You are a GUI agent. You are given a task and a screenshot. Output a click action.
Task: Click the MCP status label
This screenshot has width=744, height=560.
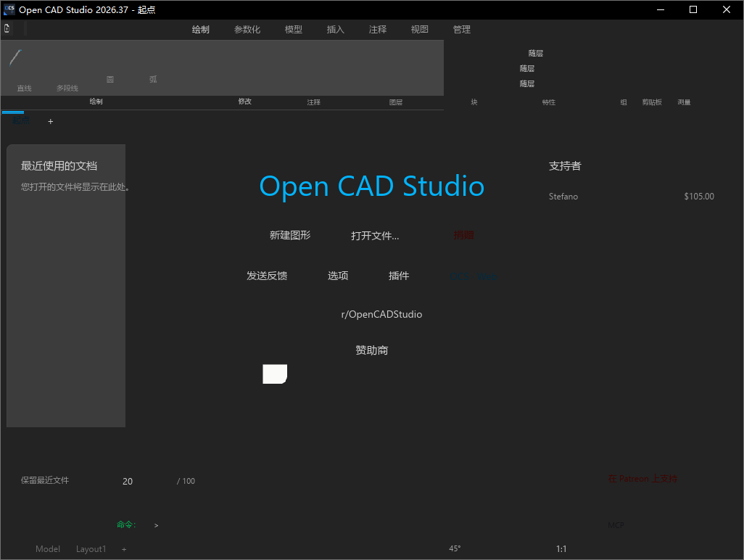click(x=616, y=525)
